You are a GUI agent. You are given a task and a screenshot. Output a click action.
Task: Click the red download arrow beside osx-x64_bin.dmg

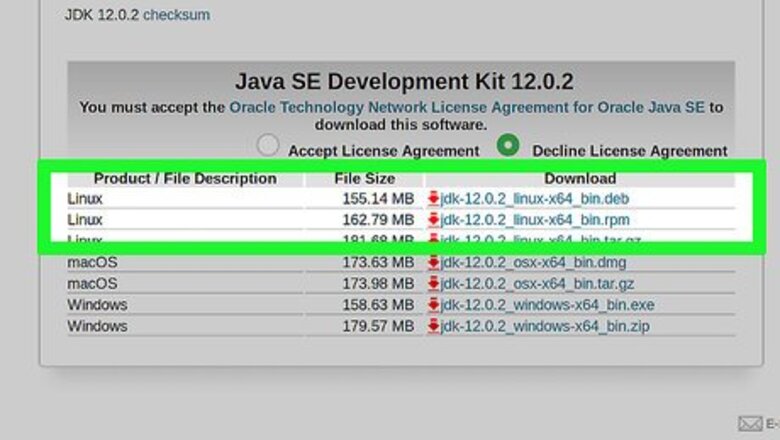pos(433,262)
